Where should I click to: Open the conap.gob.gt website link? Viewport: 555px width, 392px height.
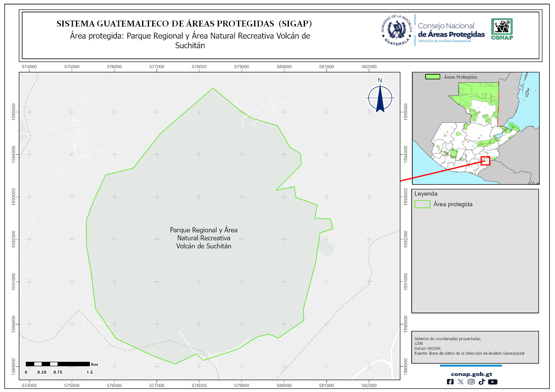click(x=471, y=374)
